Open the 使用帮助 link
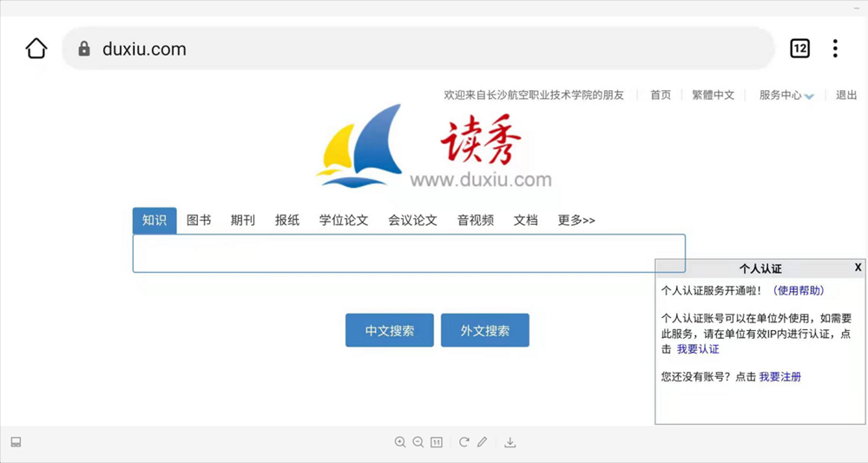 tap(799, 291)
